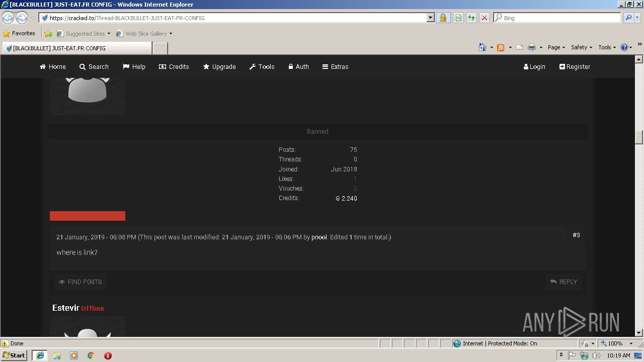Go back with the browser Back arrow
This screenshot has width=644, height=362.
tap(8, 18)
